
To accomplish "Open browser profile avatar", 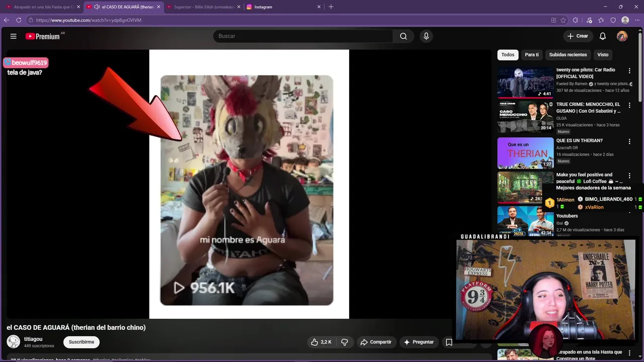I will pyautogui.click(x=625, y=20).
